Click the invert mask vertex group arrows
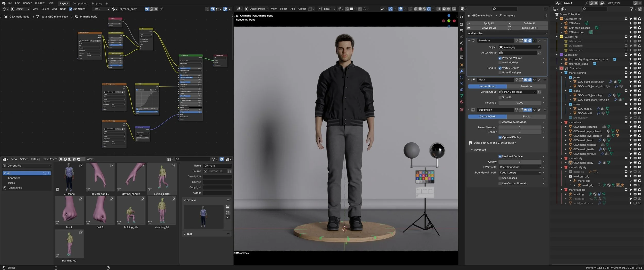 pos(539,92)
